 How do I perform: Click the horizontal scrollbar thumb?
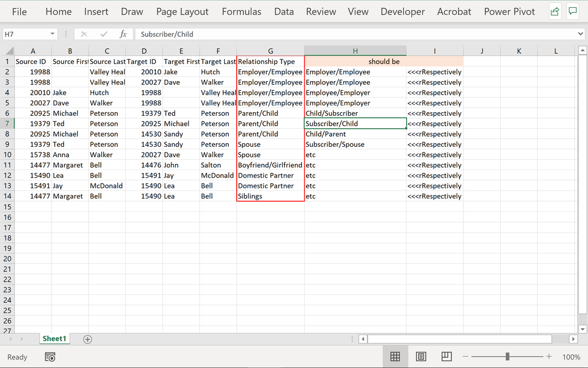pos(460,339)
